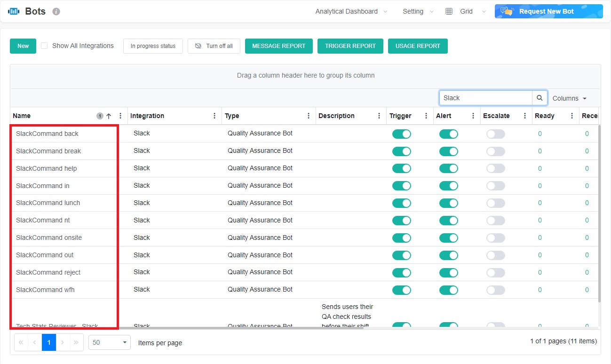Open the Grid view menu

pyautogui.click(x=466, y=11)
